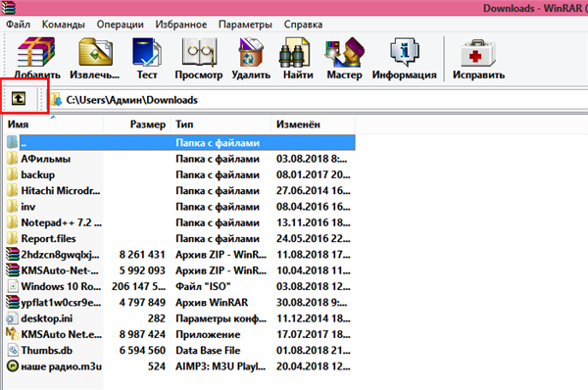The height and width of the screenshot is (390, 588).
Task: Click the folder icon in address bar
Action: point(56,100)
